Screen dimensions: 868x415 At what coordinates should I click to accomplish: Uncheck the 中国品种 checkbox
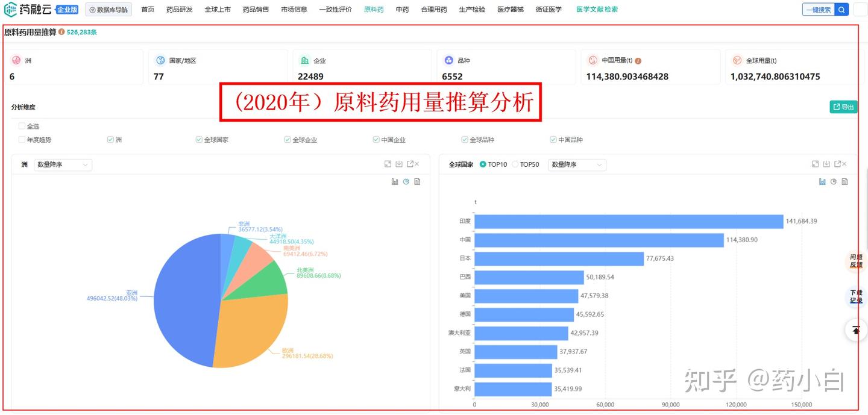click(553, 140)
